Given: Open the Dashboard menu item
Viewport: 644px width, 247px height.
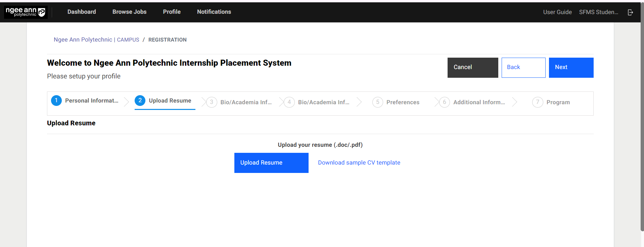Looking at the screenshot, I should [x=82, y=12].
